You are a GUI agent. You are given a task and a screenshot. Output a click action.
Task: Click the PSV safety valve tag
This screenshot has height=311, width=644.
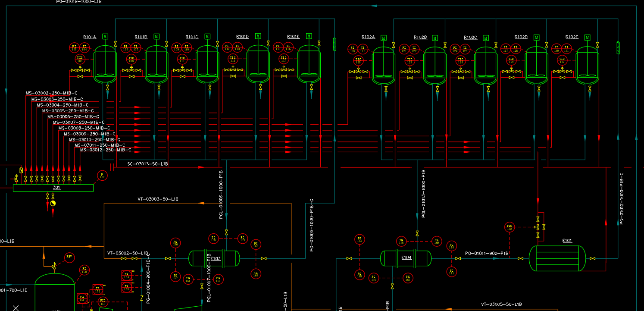pos(69,258)
